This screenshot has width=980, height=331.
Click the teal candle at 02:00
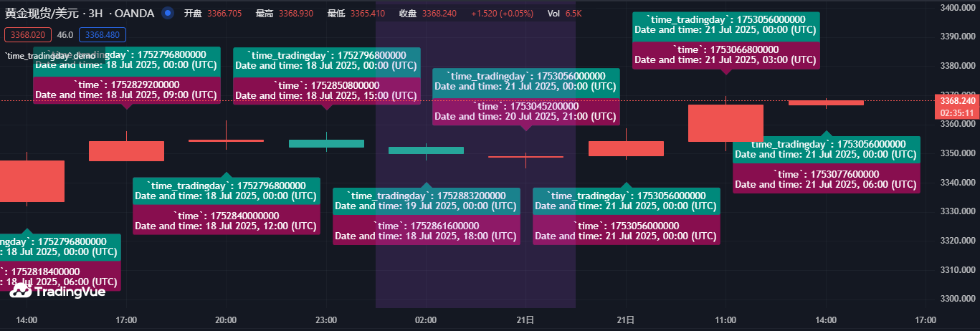426,150
